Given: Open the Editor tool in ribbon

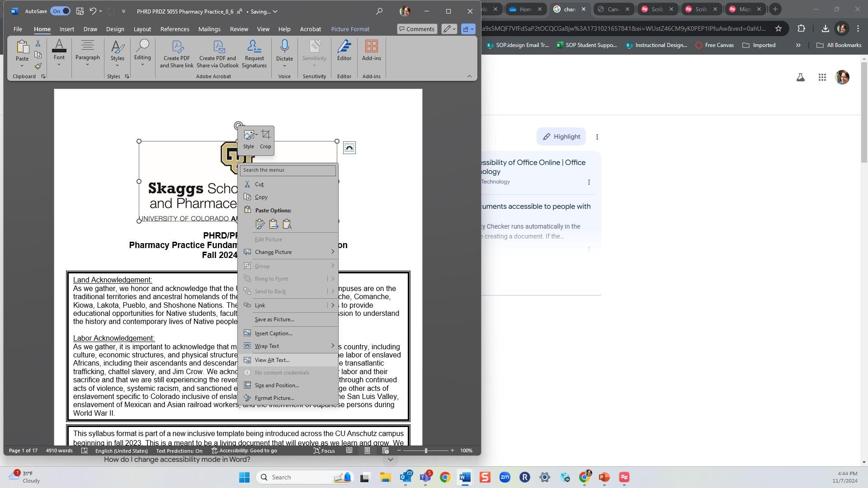Looking at the screenshot, I should 344,51.
